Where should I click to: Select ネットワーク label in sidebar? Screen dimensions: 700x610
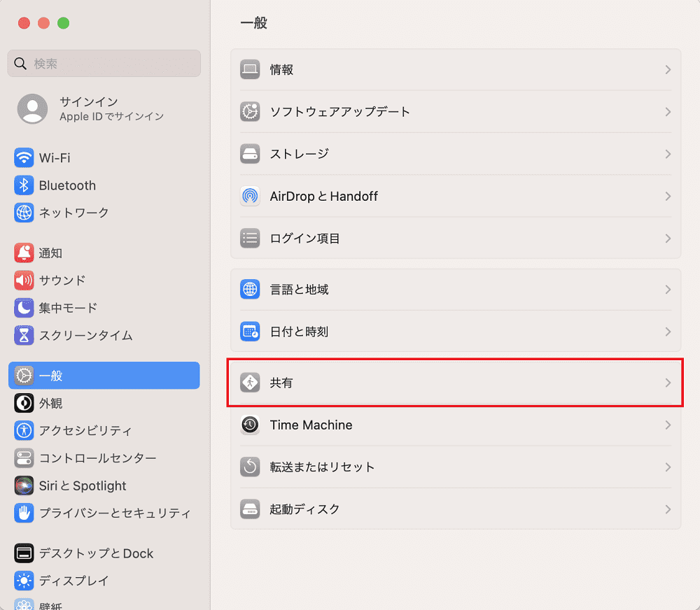tap(74, 213)
